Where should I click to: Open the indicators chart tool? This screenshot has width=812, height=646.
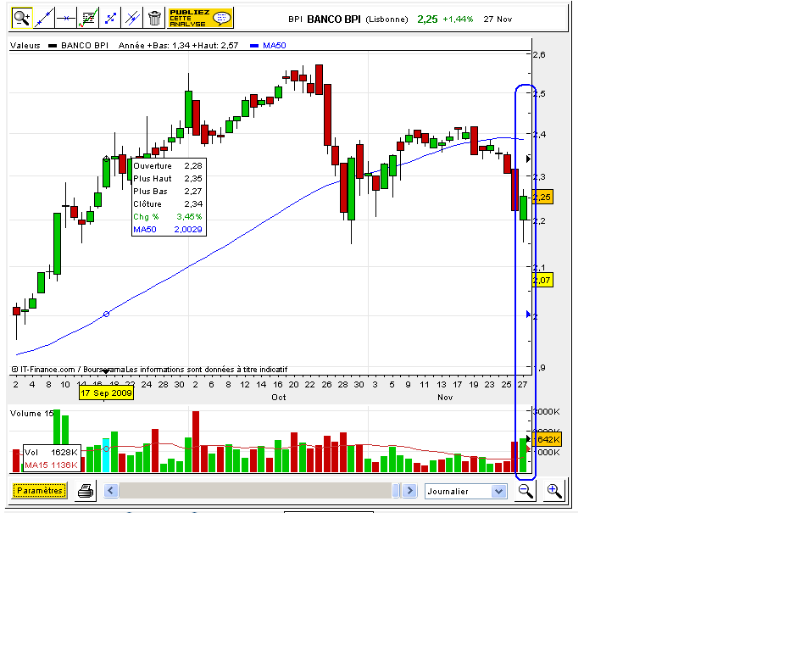[88, 18]
